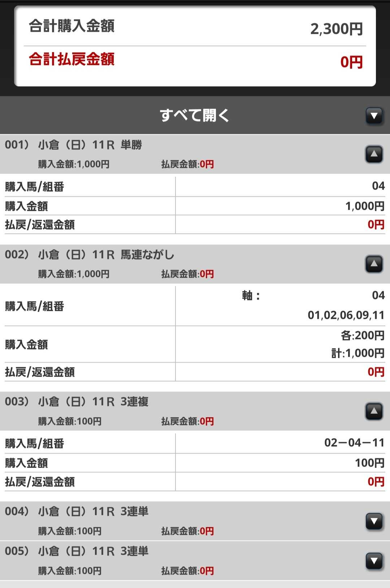Expand bet 005 3連単 details arrow

[374, 561]
